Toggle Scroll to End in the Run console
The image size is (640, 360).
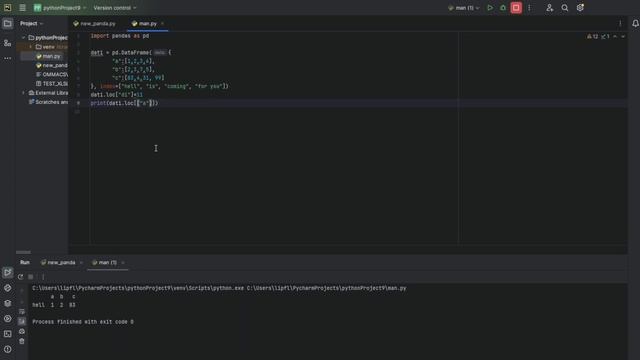[x=22, y=322]
